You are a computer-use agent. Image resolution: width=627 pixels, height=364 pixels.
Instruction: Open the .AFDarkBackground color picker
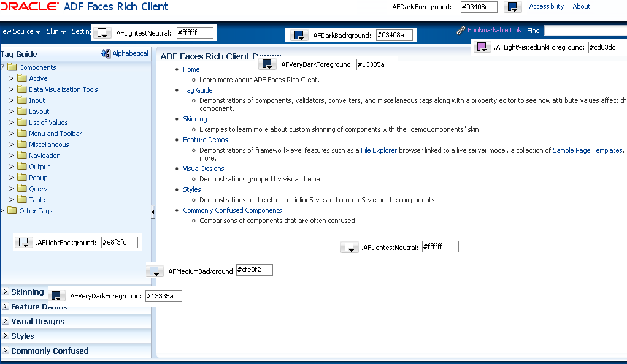pos(299,34)
